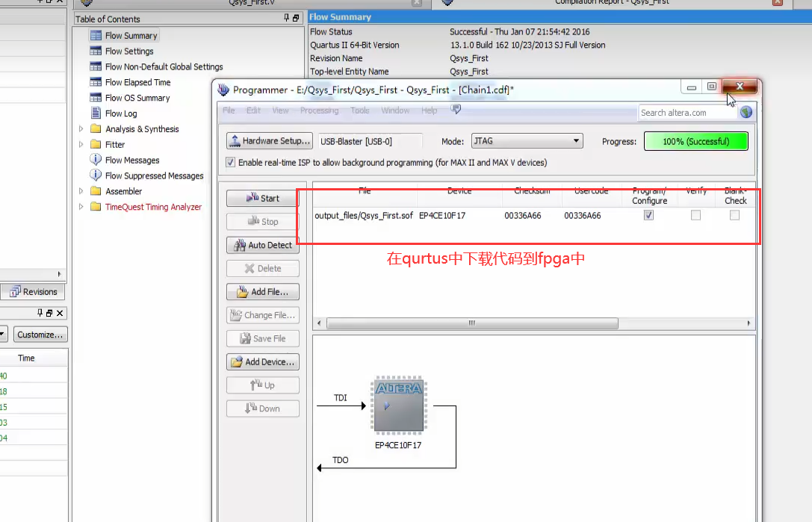Click the feedback icon beside Help menu
Screen dimensions: 812x522
[456, 109]
